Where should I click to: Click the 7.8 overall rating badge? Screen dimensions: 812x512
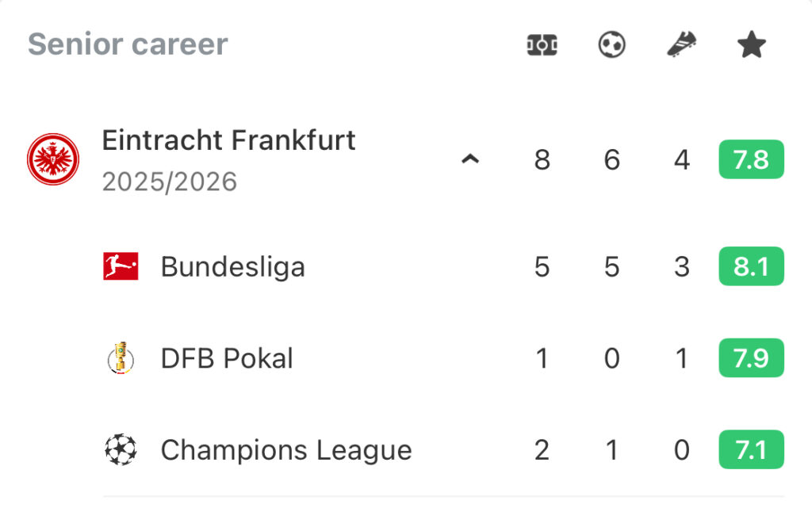tap(751, 160)
